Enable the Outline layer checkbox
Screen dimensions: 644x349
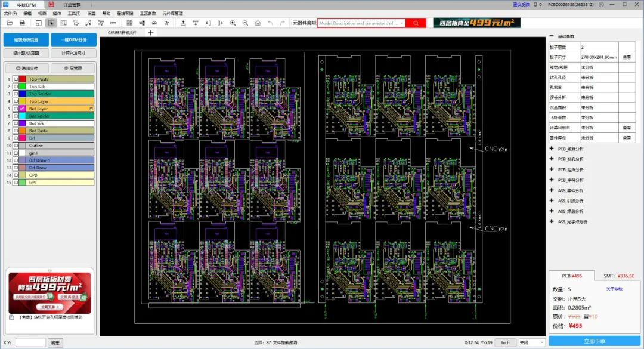point(16,146)
